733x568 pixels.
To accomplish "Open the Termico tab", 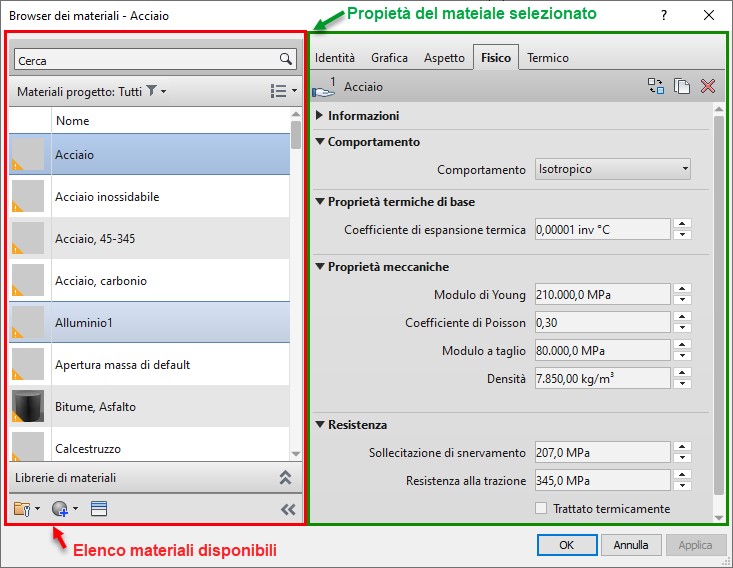I will [548, 58].
